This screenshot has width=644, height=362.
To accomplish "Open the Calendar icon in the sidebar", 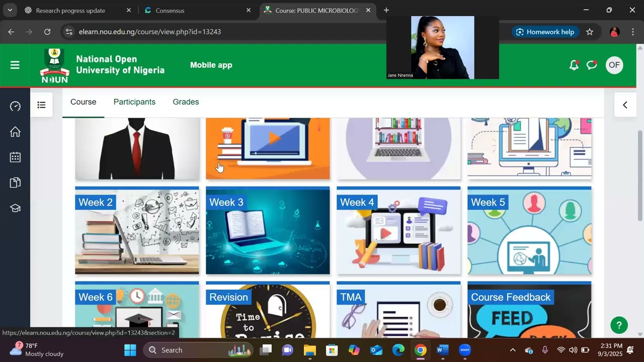I will click(x=15, y=157).
